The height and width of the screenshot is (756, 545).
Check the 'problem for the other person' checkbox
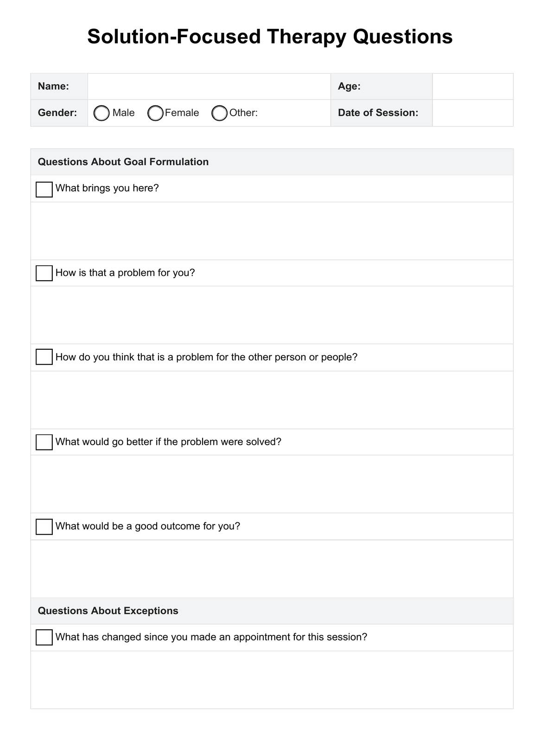(44, 357)
